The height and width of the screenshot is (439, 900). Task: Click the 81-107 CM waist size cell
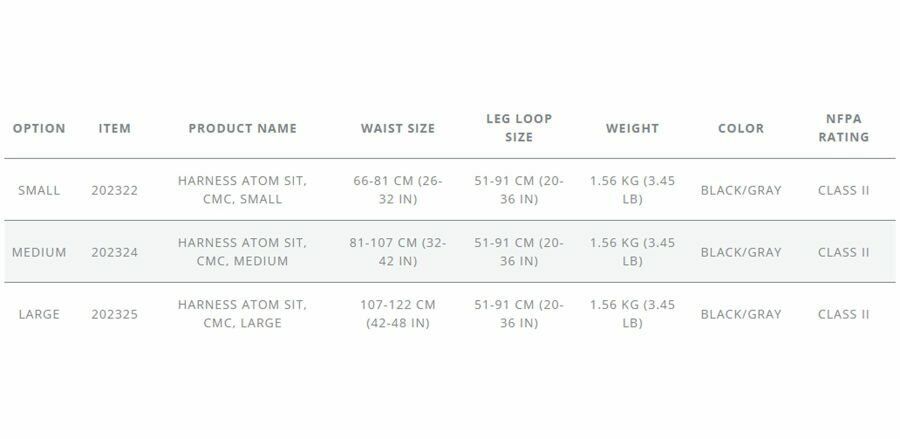[398, 252]
